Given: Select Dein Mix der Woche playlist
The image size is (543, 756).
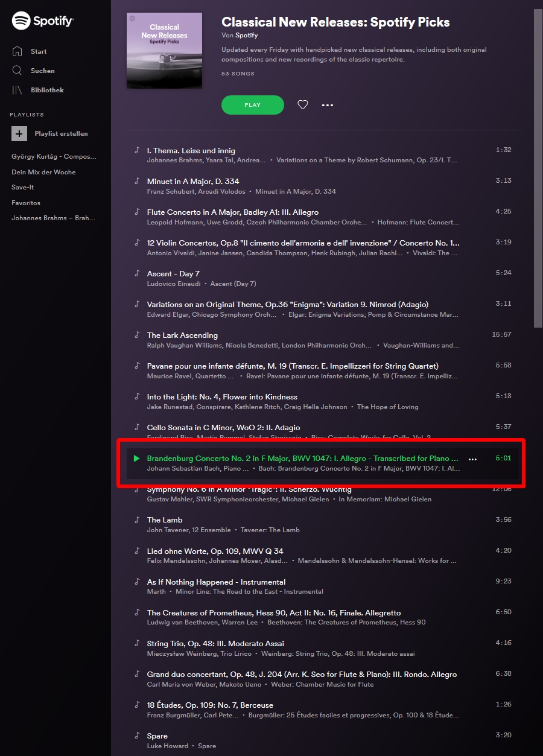Looking at the screenshot, I should pyautogui.click(x=43, y=172).
